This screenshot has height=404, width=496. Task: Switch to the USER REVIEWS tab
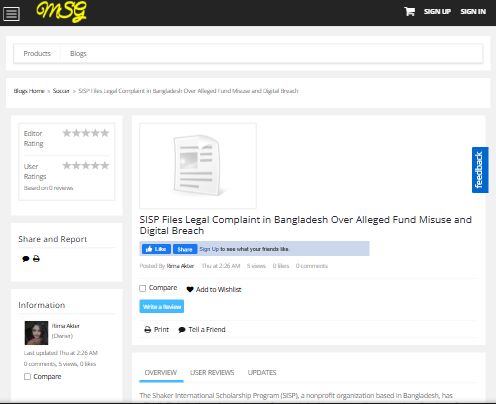point(212,373)
